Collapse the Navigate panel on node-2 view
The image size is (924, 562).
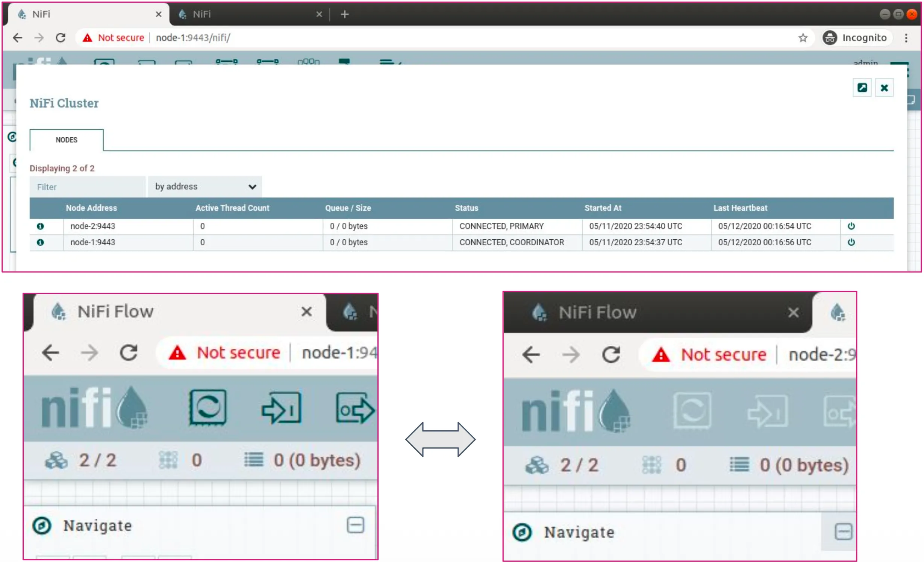point(844,532)
